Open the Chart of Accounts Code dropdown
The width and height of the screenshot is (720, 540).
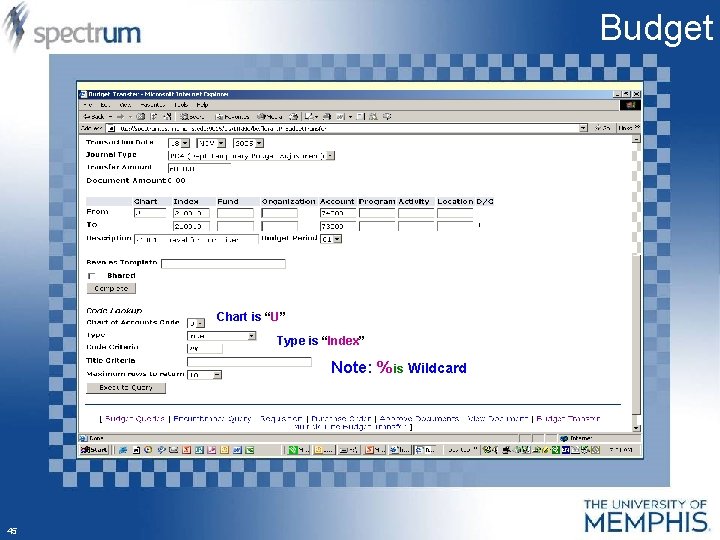tap(200, 323)
